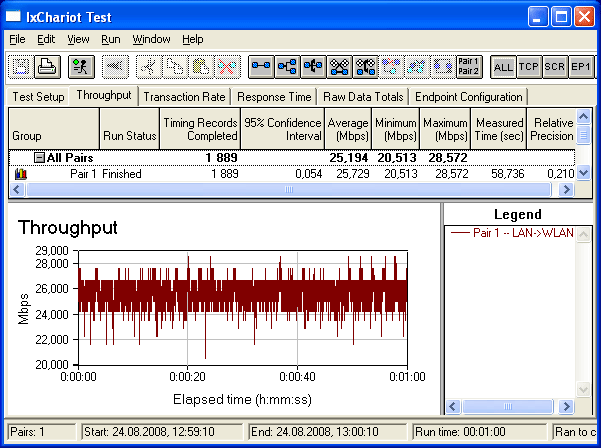Open the View menu

(x=78, y=39)
